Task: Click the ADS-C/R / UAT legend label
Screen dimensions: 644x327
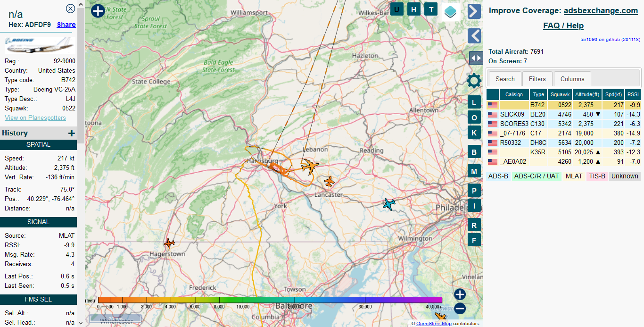Action: point(537,176)
